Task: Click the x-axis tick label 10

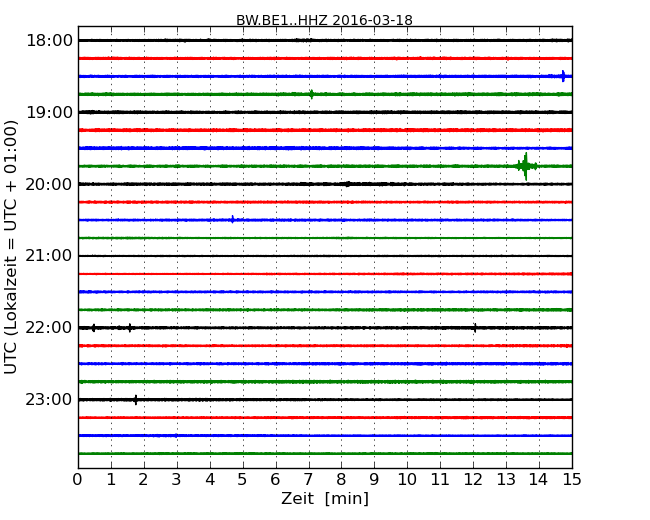Action: (x=407, y=480)
